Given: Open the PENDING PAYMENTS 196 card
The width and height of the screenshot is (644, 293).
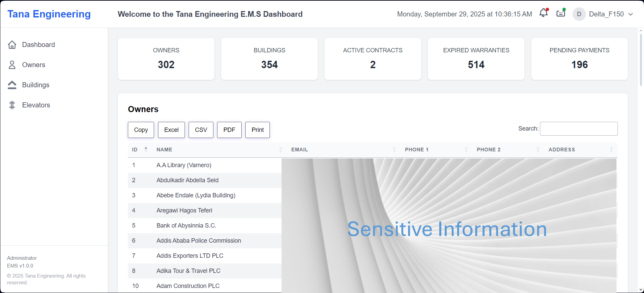Looking at the screenshot, I should tap(580, 59).
